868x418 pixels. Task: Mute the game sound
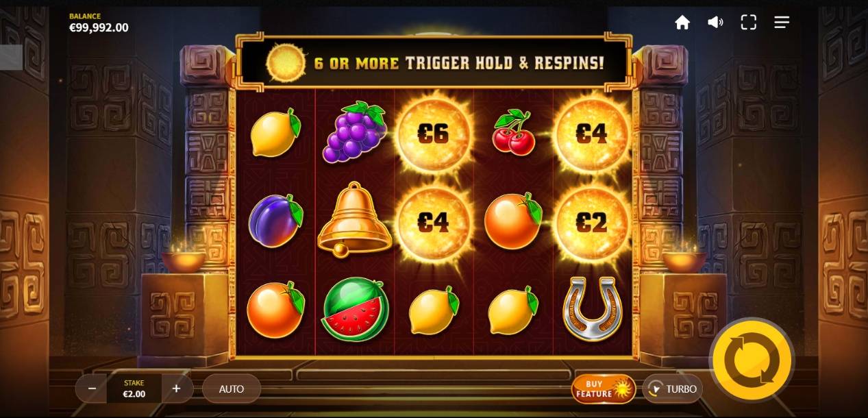point(715,23)
